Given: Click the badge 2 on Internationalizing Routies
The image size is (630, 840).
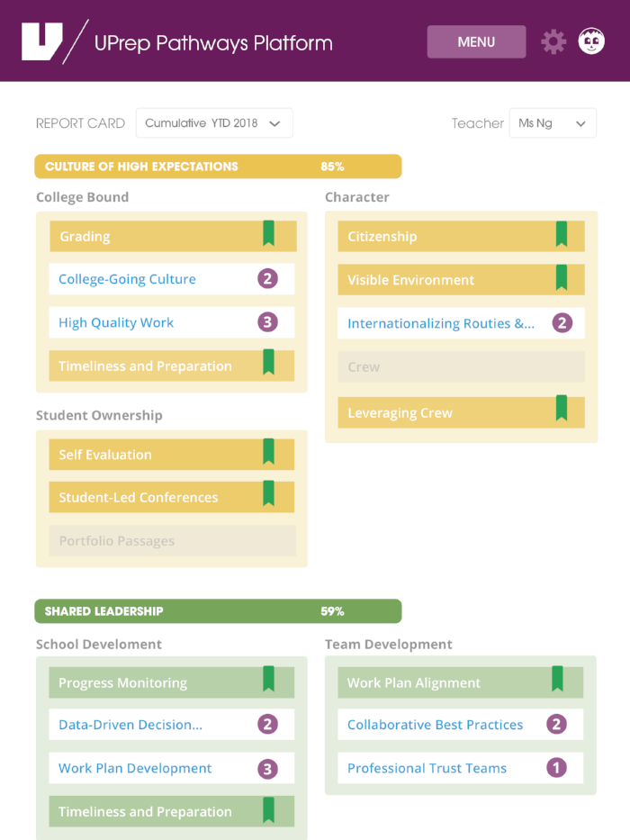Looking at the screenshot, I should click(x=562, y=322).
